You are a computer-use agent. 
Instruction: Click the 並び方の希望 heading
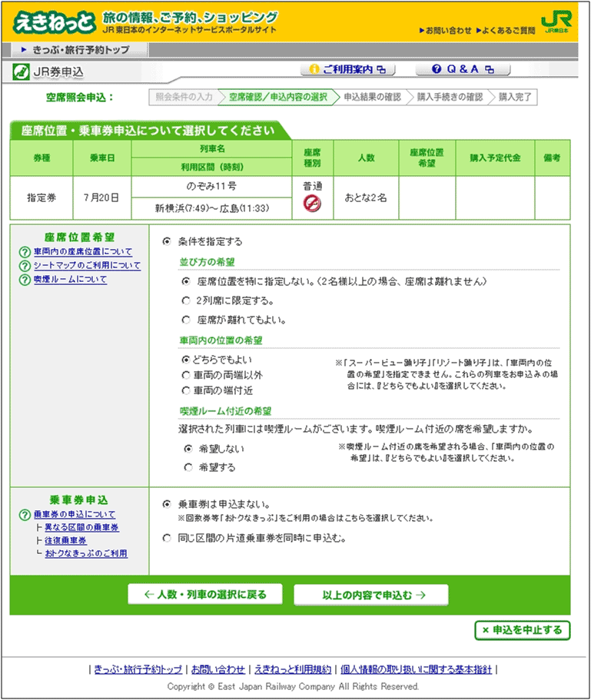207,262
